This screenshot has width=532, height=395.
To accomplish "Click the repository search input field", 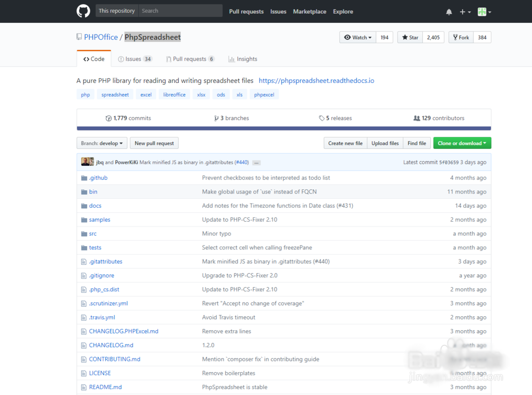I will tap(180, 11).
